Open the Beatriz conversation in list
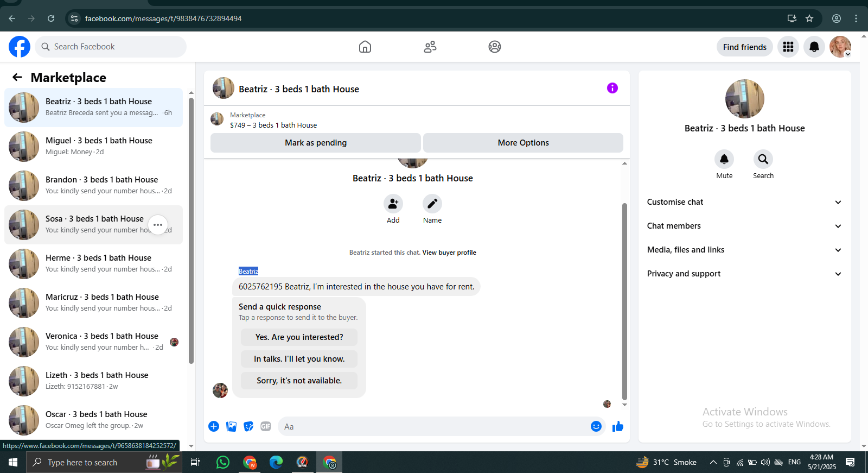868x473 pixels. [93, 108]
